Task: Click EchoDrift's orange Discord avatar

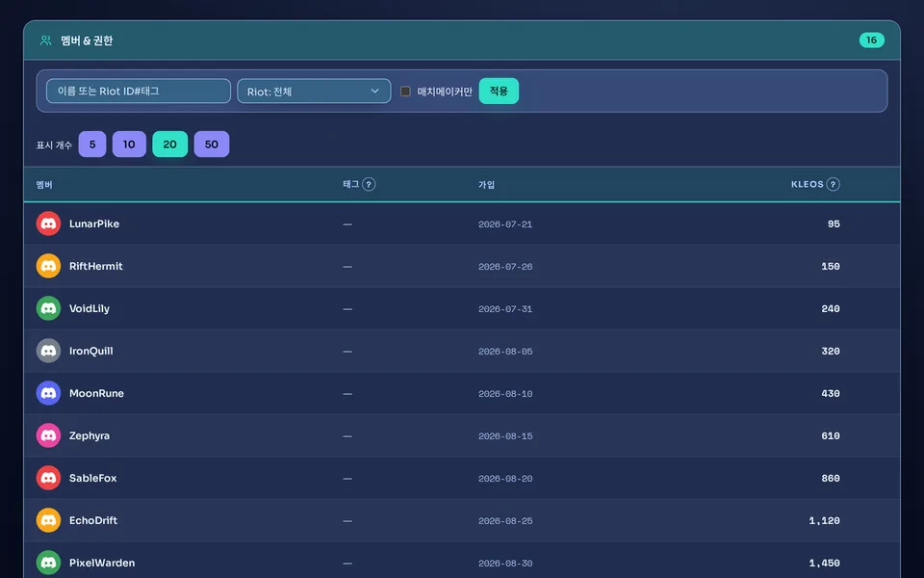Action: tap(48, 521)
